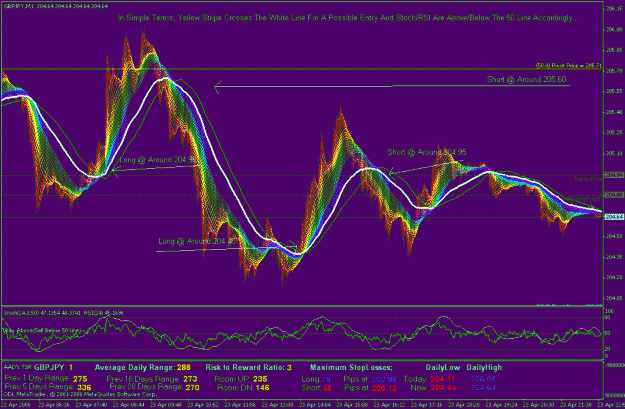625x409 pixels.
Task: Click the 23 Apr 14:04 time axis label
Action: 314,404
